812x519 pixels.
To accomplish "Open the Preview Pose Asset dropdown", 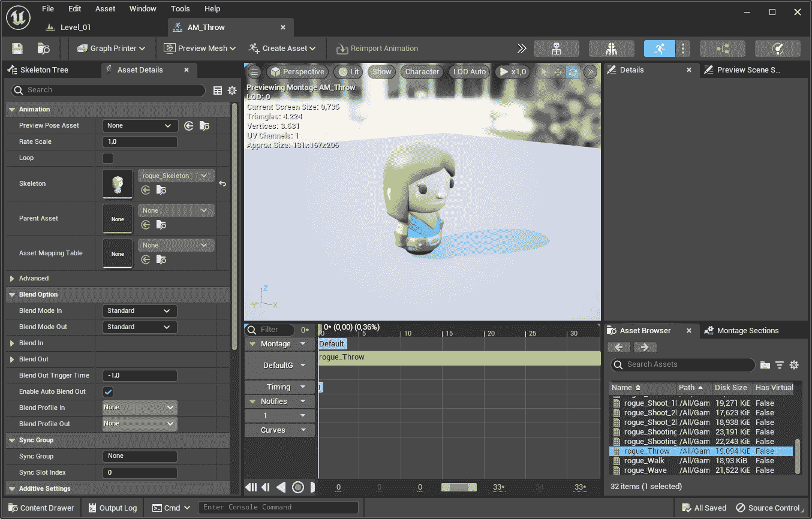I will coord(140,126).
